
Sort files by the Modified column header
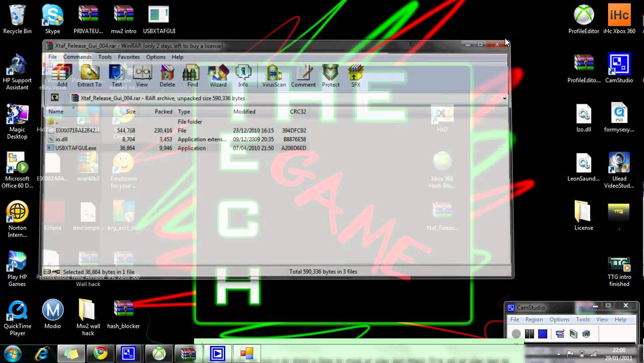click(244, 111)
